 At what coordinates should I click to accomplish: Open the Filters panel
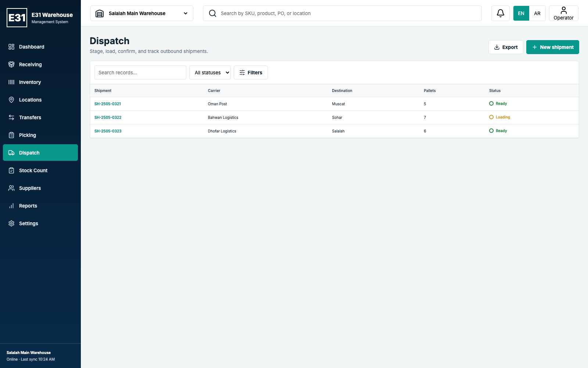251,72
